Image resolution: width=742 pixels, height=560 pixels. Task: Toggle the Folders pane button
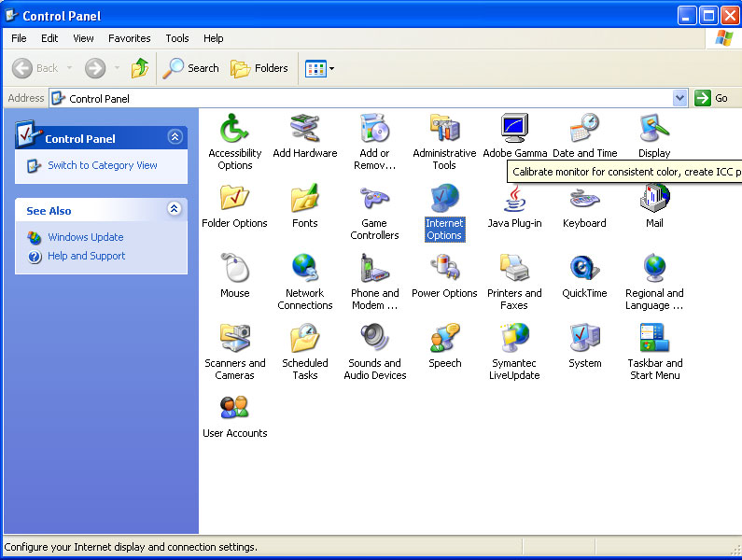(x=259, y=68)
